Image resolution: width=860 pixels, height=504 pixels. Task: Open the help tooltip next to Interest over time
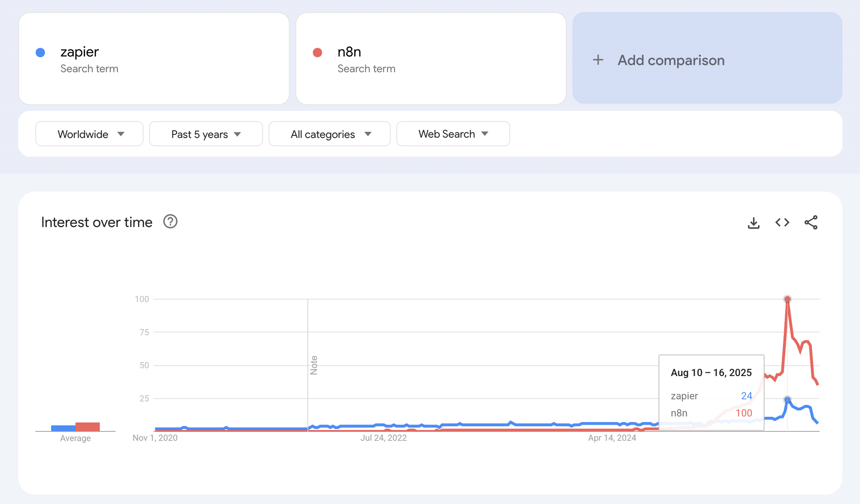point(170,222)
